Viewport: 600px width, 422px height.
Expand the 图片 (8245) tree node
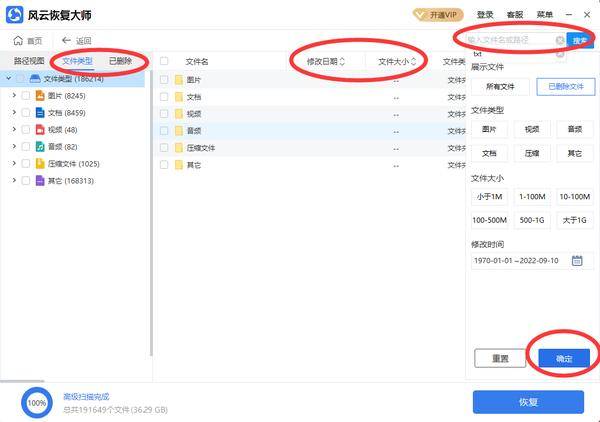pos(12,96)
